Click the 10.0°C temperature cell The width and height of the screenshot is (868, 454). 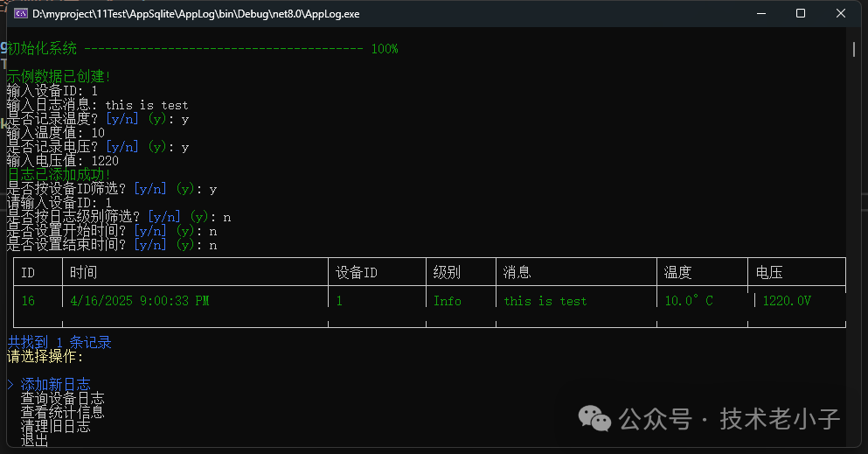tap(689, 301)
